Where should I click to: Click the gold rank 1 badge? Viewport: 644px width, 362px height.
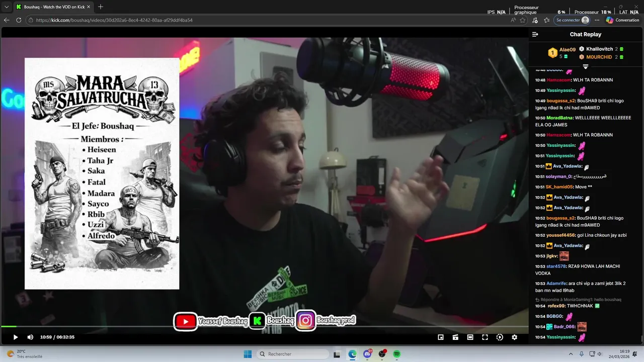[552, 52]
